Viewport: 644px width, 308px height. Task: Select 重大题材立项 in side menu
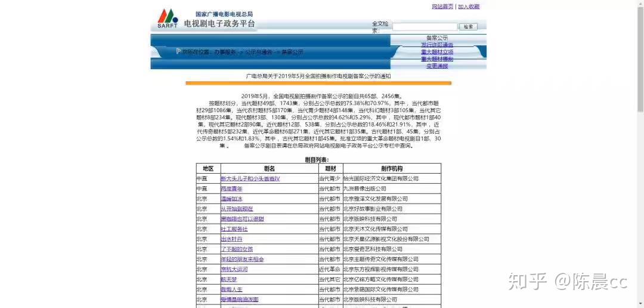click(437, 52)
